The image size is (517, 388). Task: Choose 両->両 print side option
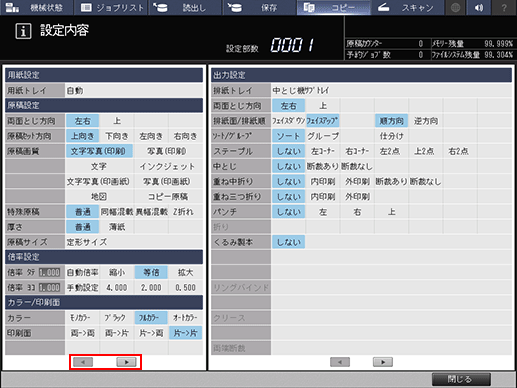[82, 333]
